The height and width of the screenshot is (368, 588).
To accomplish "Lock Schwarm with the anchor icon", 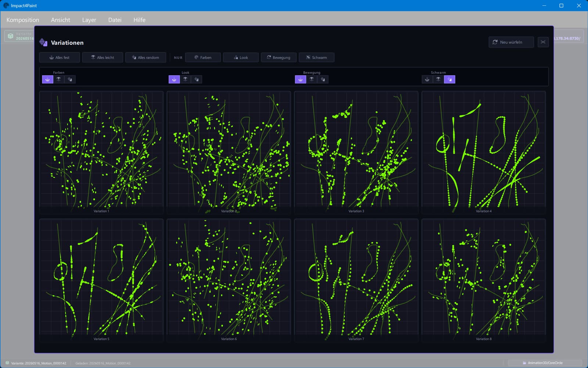I will (427, 79).
